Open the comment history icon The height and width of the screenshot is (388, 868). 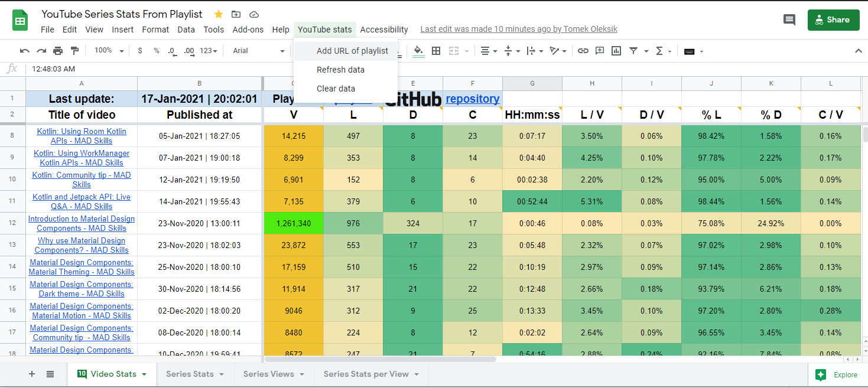click(789, 20)
